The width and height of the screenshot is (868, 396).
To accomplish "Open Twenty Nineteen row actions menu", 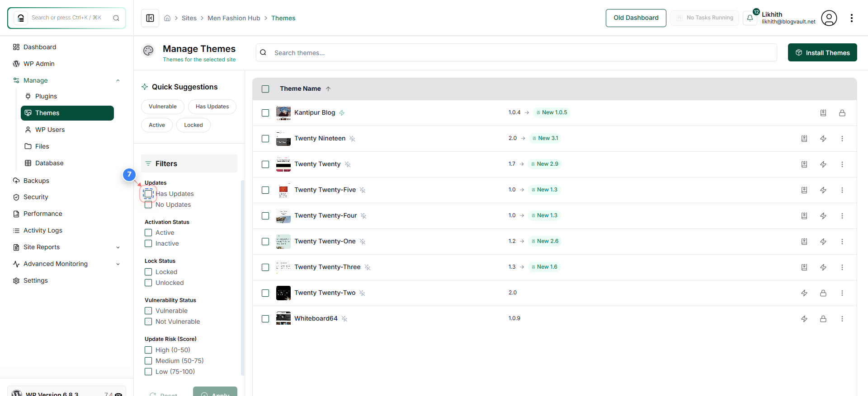I will click(x=842, y=139).
